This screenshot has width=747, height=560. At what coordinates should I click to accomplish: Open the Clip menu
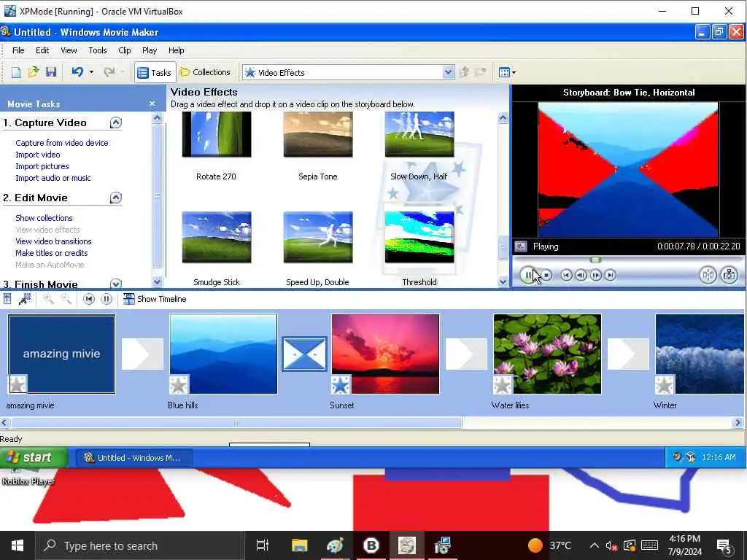coord(125,50)
